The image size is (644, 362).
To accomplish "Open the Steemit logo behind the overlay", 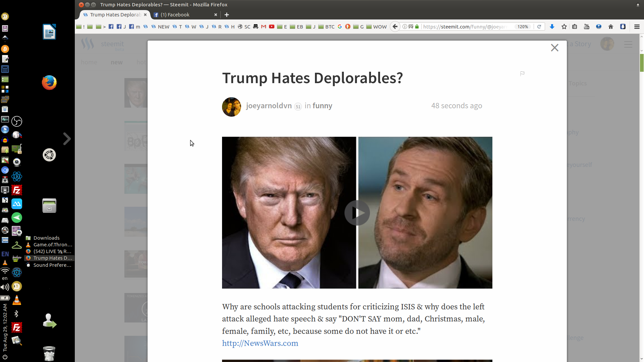I will pyautogui.click(x=103, y=44).
